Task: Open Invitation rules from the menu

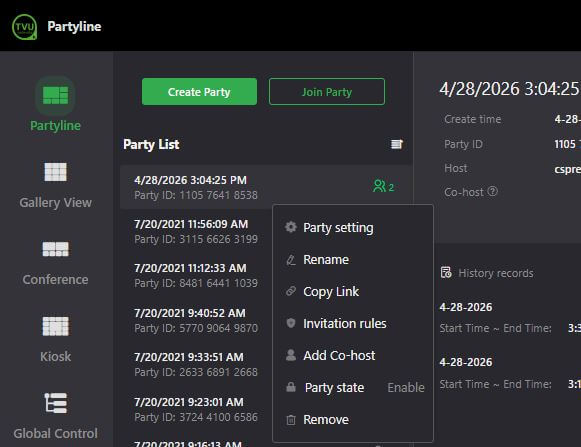Action: tap(353, 323)
